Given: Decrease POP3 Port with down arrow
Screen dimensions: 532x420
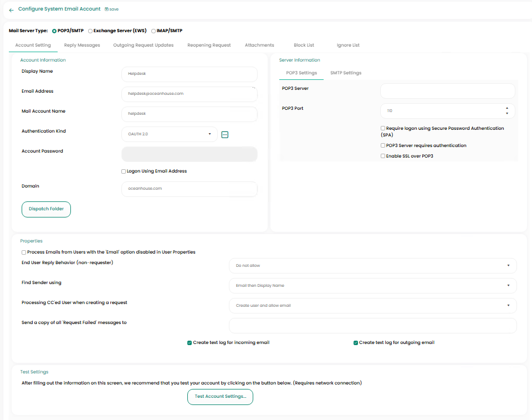Looking at the screenshot, I should [507, 114].
